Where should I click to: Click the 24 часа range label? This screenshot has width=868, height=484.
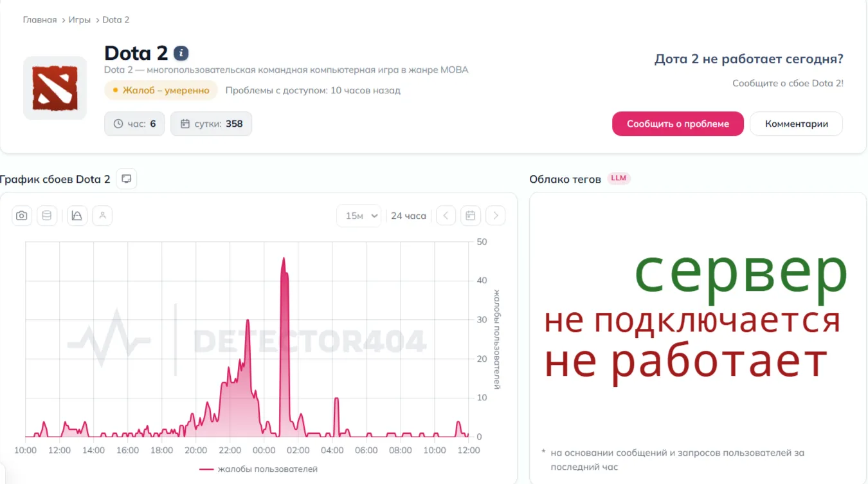[x=409, y=216]
